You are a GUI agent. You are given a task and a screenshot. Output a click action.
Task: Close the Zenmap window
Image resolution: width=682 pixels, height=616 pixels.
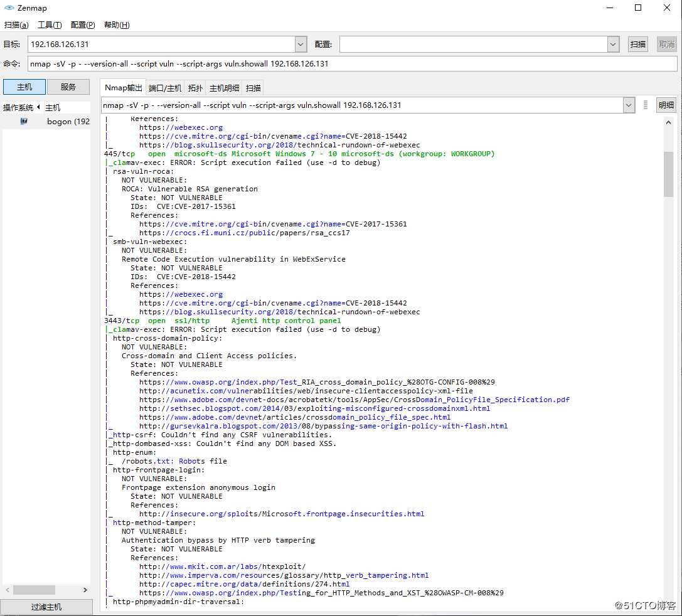pyautogui.click(x=666, y=8)
